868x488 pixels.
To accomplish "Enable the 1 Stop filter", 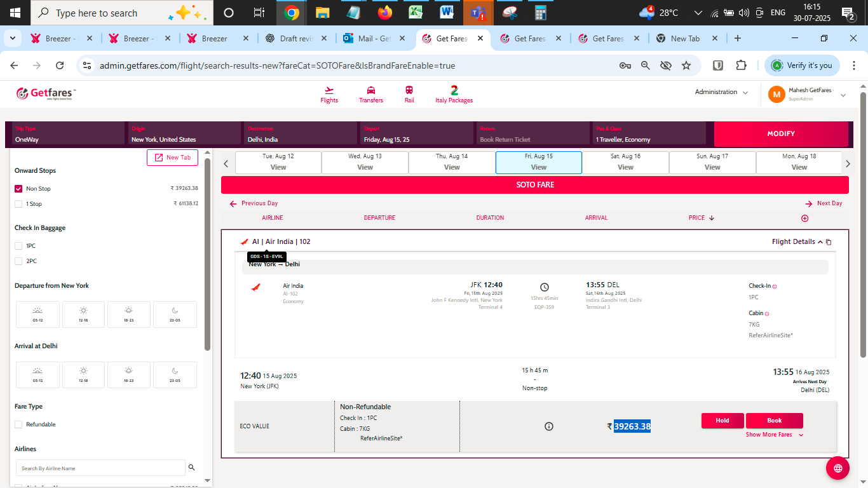I will click(18, 204).
